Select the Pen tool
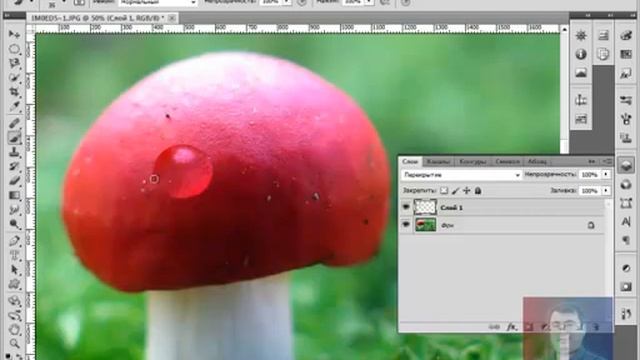The image size is (640, 360). [x=14, y=240]
